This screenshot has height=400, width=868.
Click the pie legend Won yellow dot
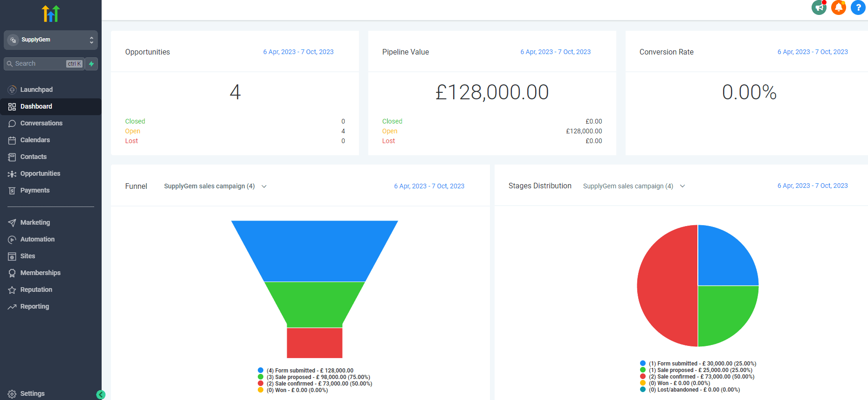point(643,383)
